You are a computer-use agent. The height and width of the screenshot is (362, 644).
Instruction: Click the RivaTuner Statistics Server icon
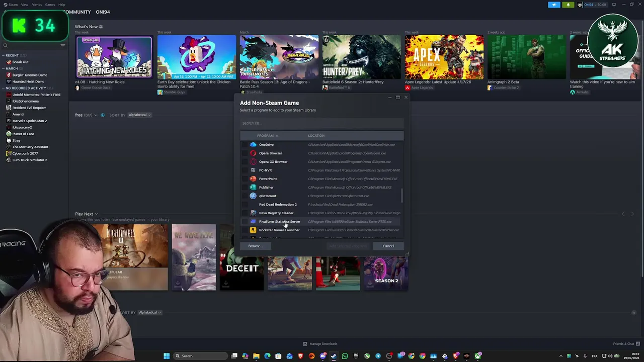[x=253, y=222]
